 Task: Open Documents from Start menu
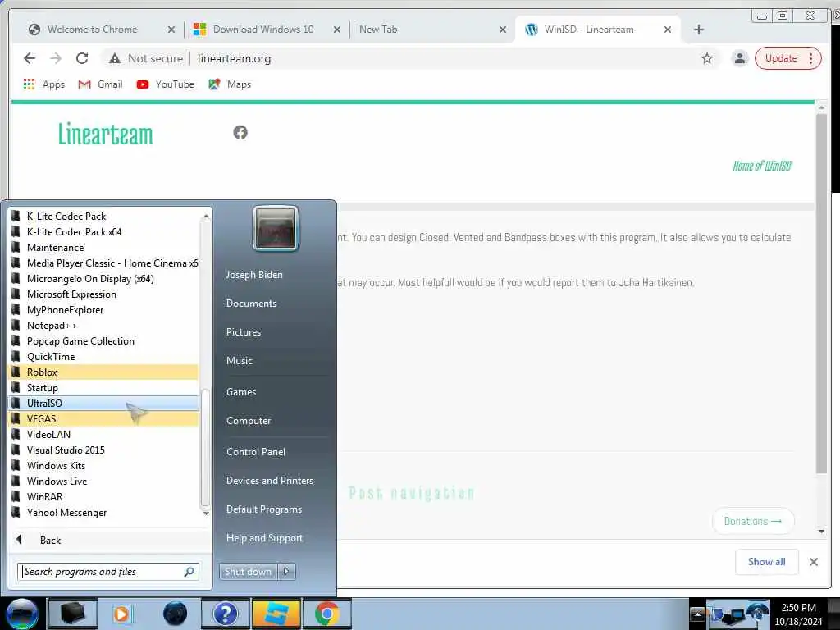251,304
